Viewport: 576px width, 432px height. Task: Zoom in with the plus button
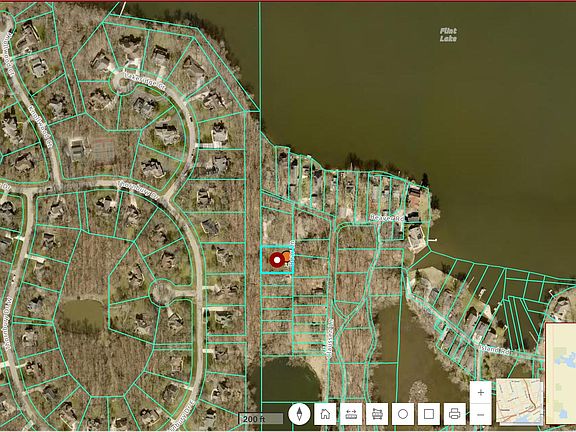point(480,393)
